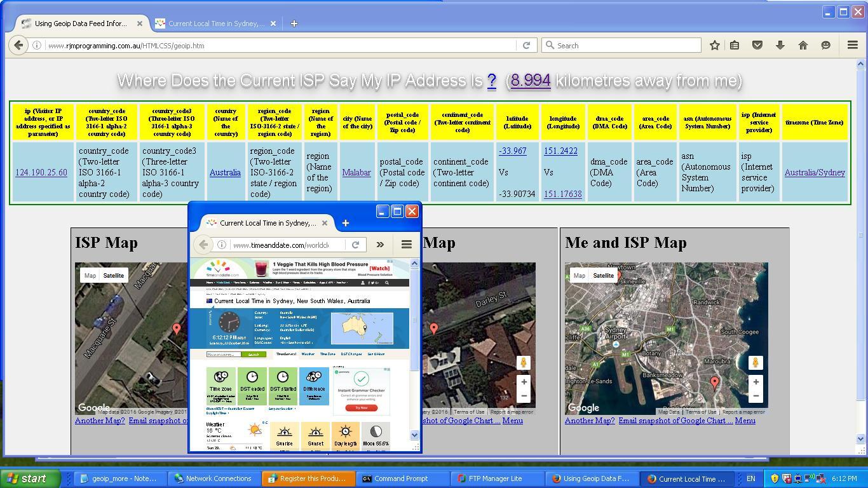This screenshot has width=868, height=488.
Task: Go back in the timeanddate popup window
Action: pyautogui.click(x=203, y=245)
